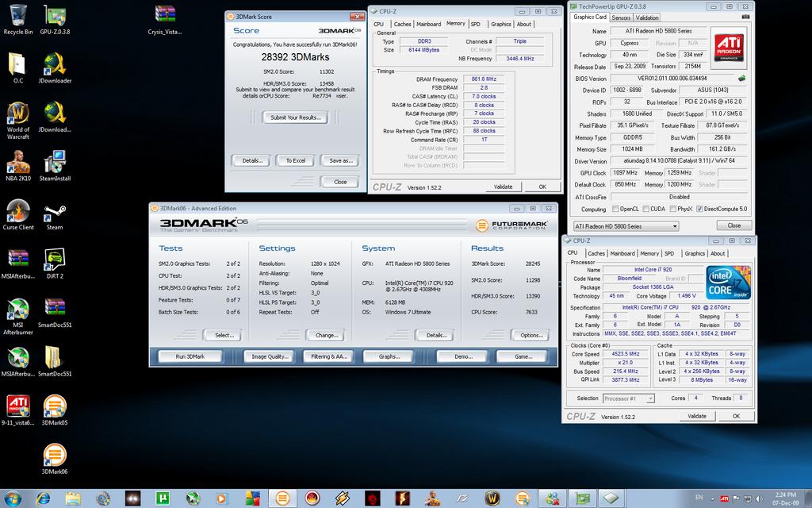Launch Internet Explorer from the taskbar

[44, 498]
